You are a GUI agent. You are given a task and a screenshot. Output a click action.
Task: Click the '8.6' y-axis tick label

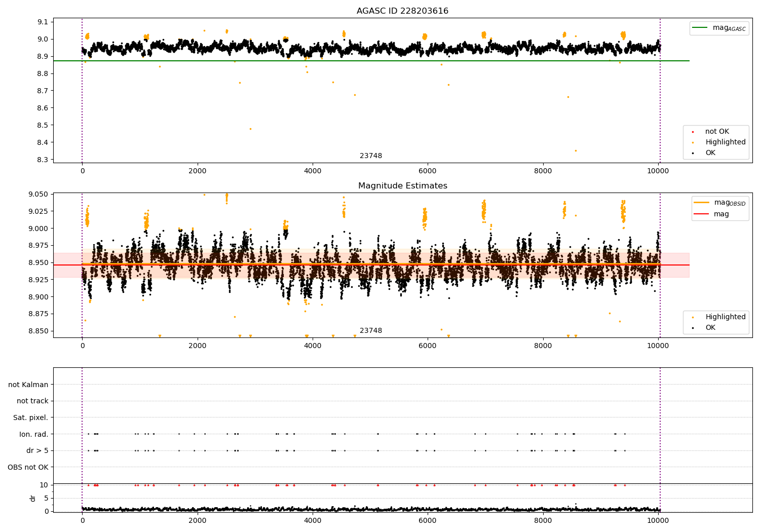tap(43, 108)
